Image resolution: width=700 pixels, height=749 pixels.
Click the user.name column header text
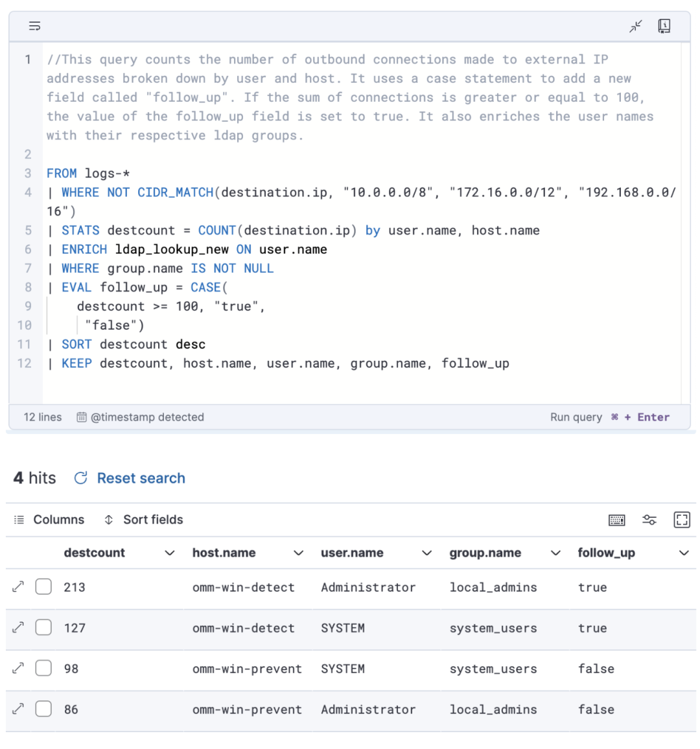(x=352, y=553)
